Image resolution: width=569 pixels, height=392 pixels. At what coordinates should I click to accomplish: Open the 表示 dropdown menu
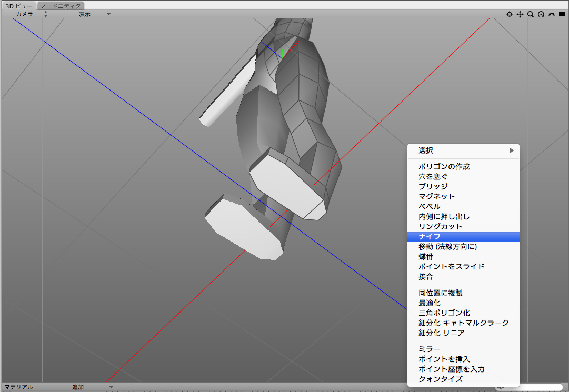[x=94, y=14]
